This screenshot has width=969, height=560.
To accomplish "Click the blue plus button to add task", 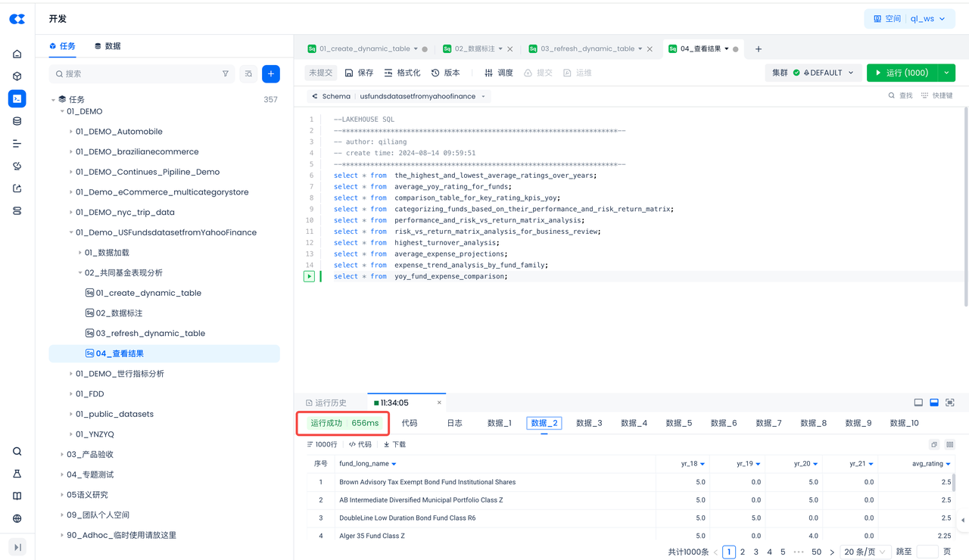I will 271,73.
